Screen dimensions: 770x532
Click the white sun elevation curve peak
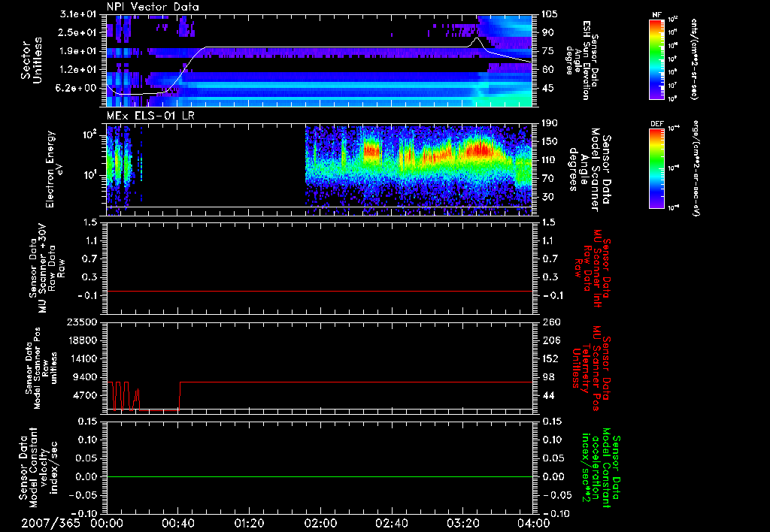click(476, 38)
